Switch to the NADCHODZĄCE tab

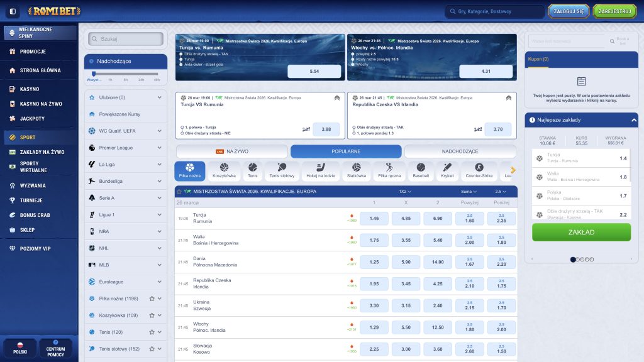tap(460, 151)
